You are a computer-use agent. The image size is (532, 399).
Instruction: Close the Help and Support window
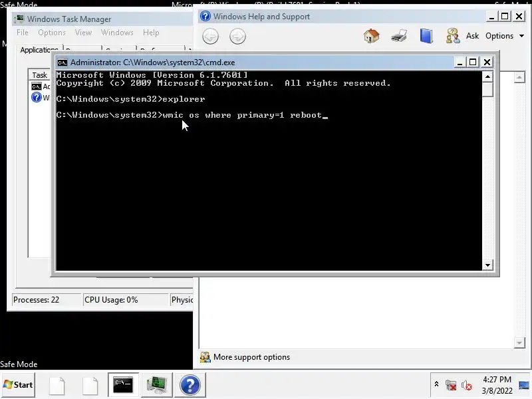pyautogui.click(x=519, y=16)
